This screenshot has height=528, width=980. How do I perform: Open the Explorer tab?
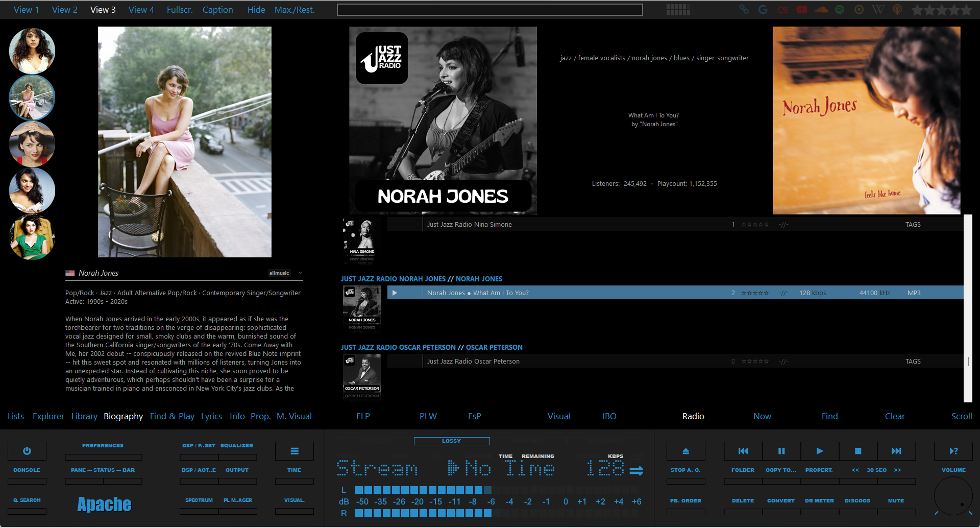coord(48,416)
